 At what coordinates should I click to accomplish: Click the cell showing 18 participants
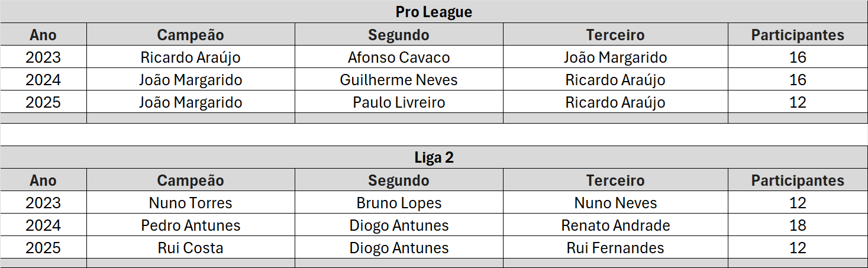pos(798,225)
